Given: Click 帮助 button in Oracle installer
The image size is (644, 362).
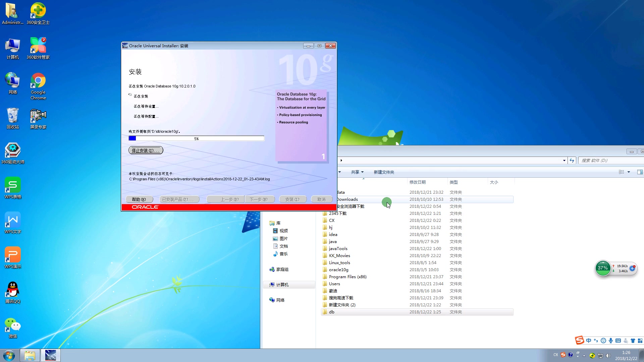Looking at the screenshot, I should 139,199.
